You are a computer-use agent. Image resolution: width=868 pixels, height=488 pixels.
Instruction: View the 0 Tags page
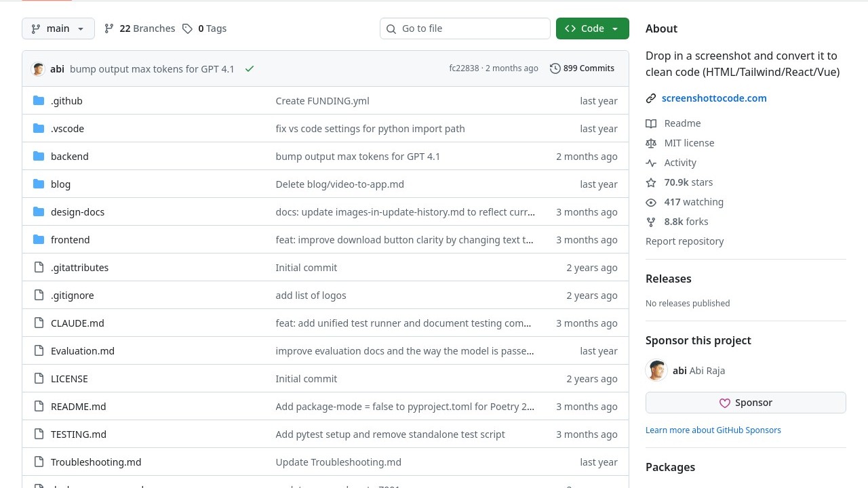[205, 28]
